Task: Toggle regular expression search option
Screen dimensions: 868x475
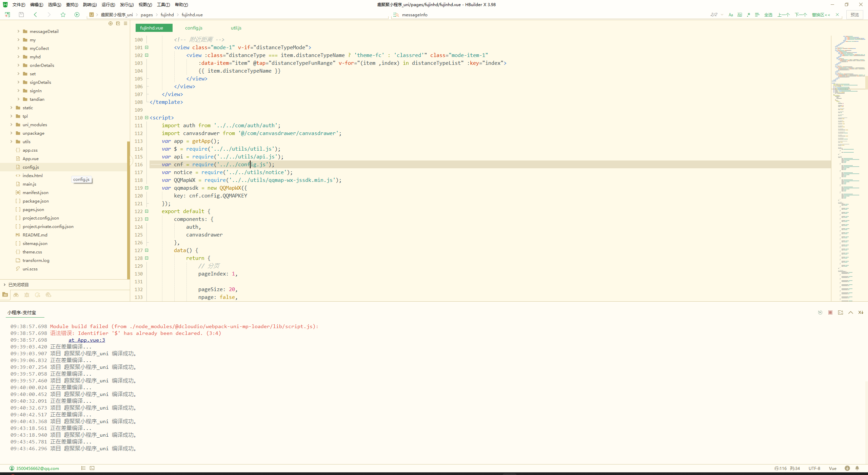Action: (748, 15)
